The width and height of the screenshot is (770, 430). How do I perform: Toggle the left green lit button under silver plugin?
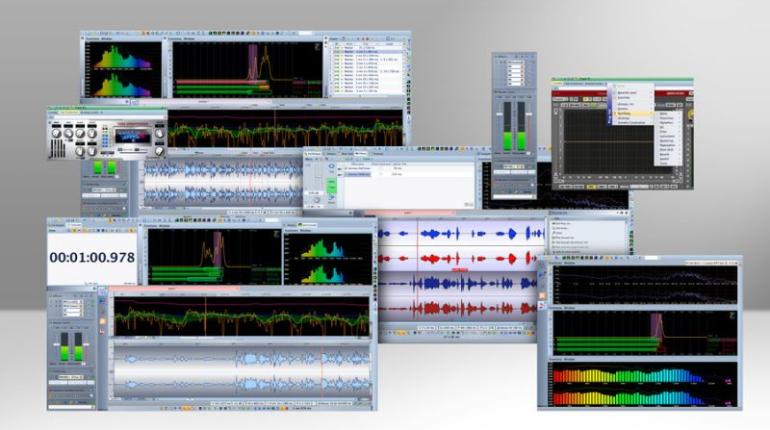coord(98,169)
